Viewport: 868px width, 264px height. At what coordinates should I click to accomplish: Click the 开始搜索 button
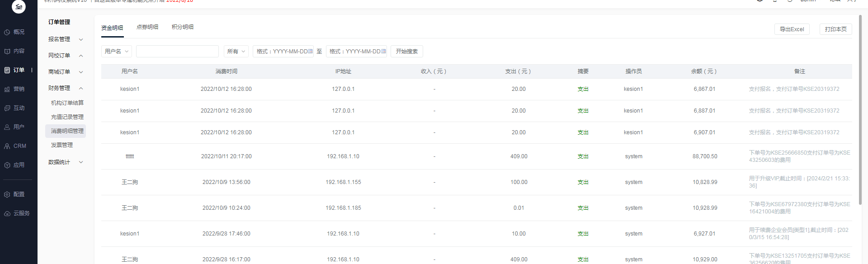point(407,52)
